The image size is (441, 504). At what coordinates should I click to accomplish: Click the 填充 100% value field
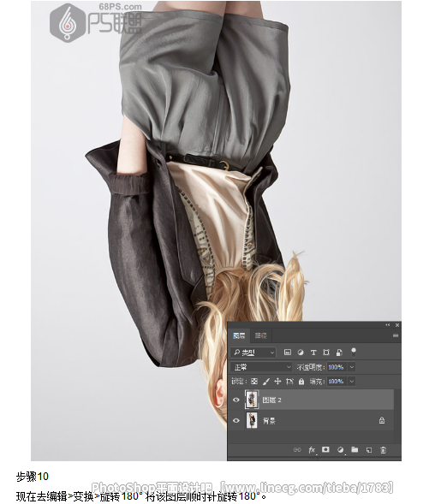tap(337, 382)
